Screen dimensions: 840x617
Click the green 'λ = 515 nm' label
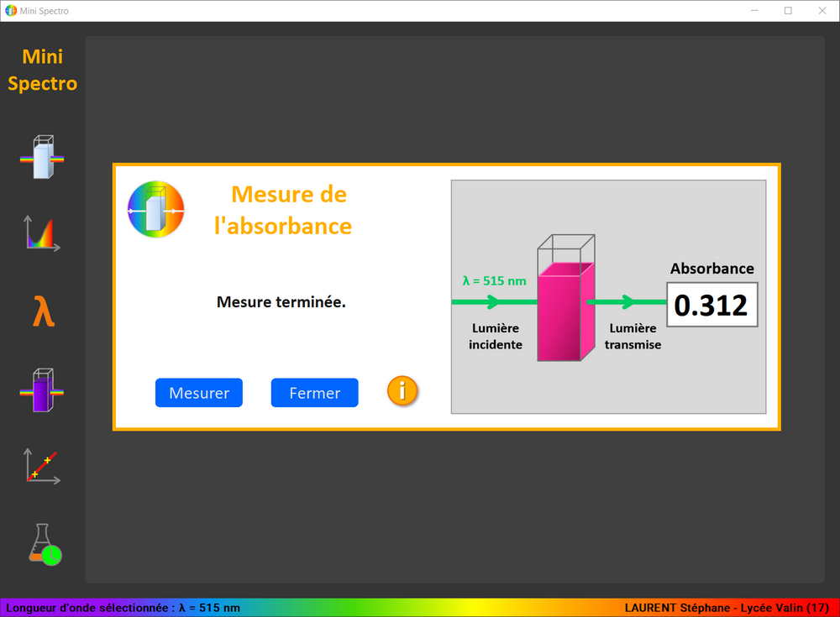click(495, 280)
